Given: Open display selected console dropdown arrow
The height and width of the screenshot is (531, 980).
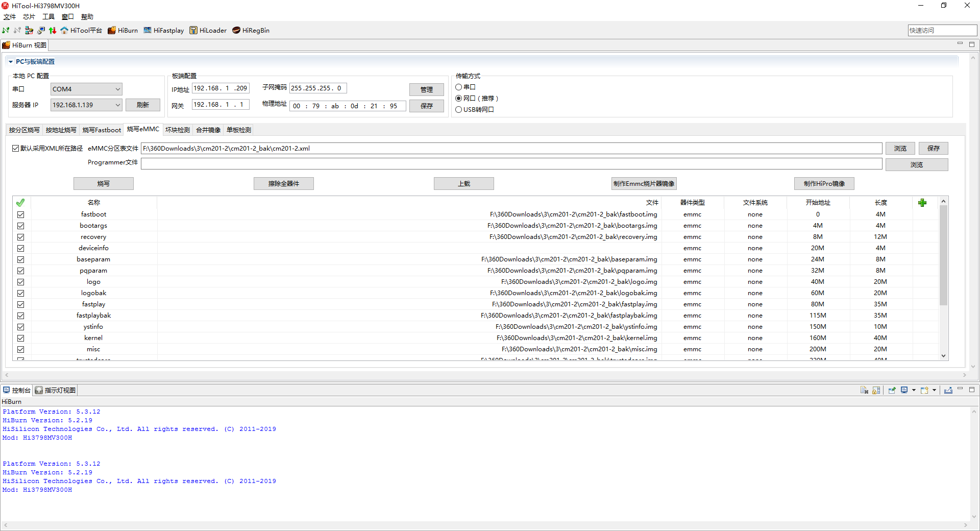Looking at the screenshot, I should coord(914,390).
